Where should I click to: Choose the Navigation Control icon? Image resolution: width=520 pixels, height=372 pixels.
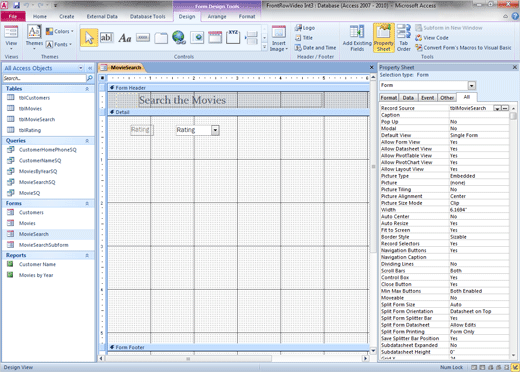[x=215, y=38]
